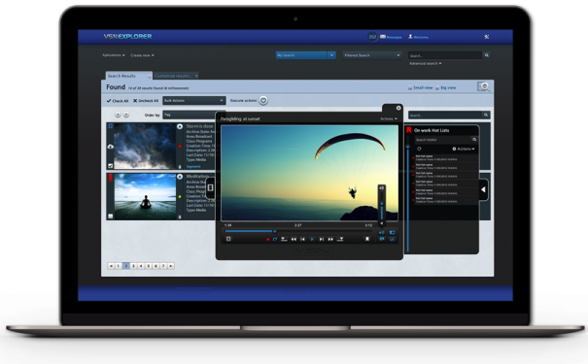This screenshot has width=588, height=364.
Task: Open the My Search dropdown
Action: click(305, 55)
